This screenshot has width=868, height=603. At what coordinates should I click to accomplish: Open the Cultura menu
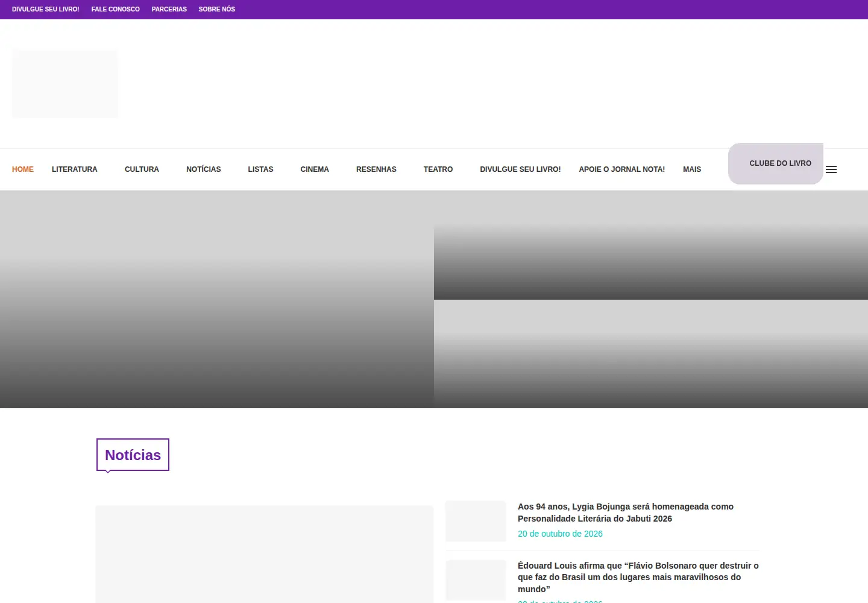click(x=142, y=169)
